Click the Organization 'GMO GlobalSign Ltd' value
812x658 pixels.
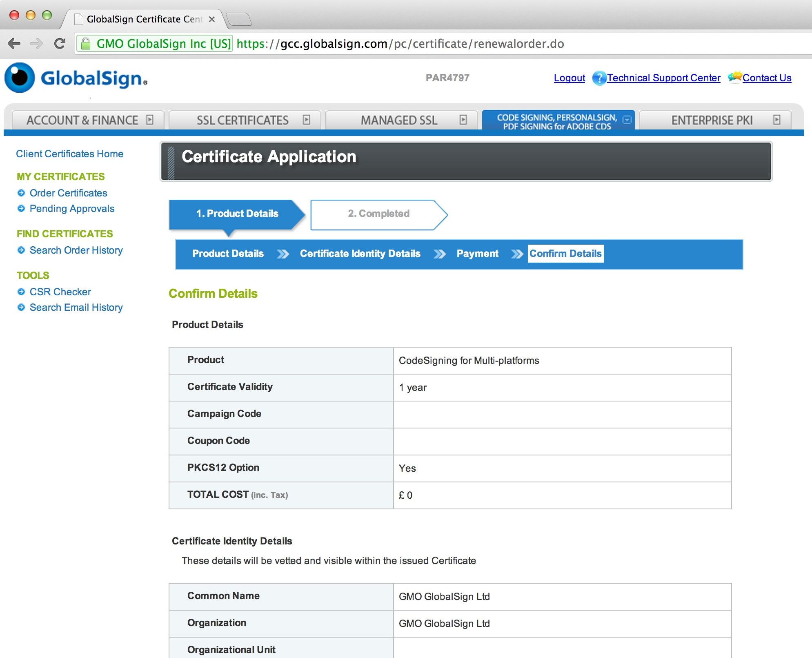click(x=444, y=624)
